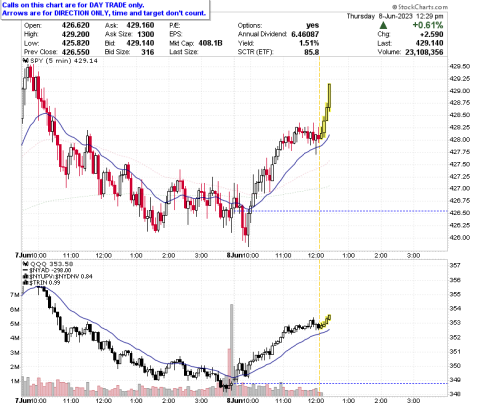Click the Mkt Cap value 408.1B
The width and height of the screenshot is (480, 406).
(210, 43)
